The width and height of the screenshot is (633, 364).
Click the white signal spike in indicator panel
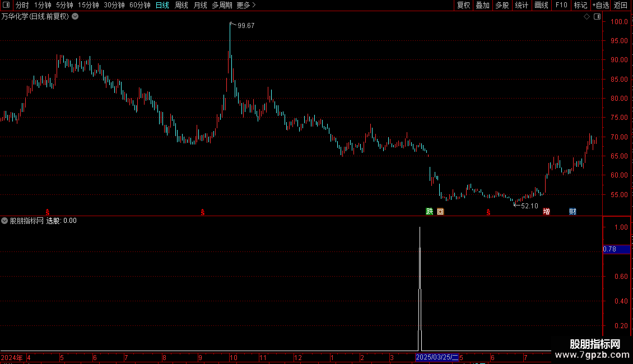pos(420,289)
